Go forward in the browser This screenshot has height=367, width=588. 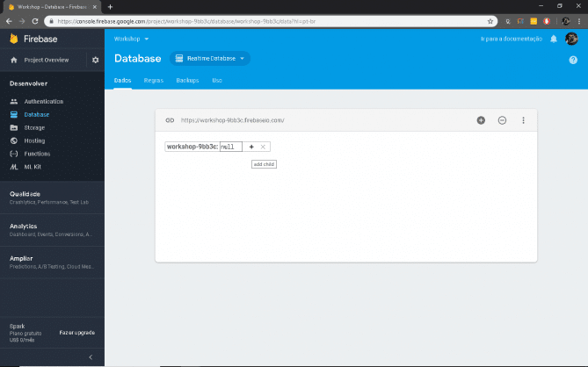pyautogui.click(x=22, y=21)
